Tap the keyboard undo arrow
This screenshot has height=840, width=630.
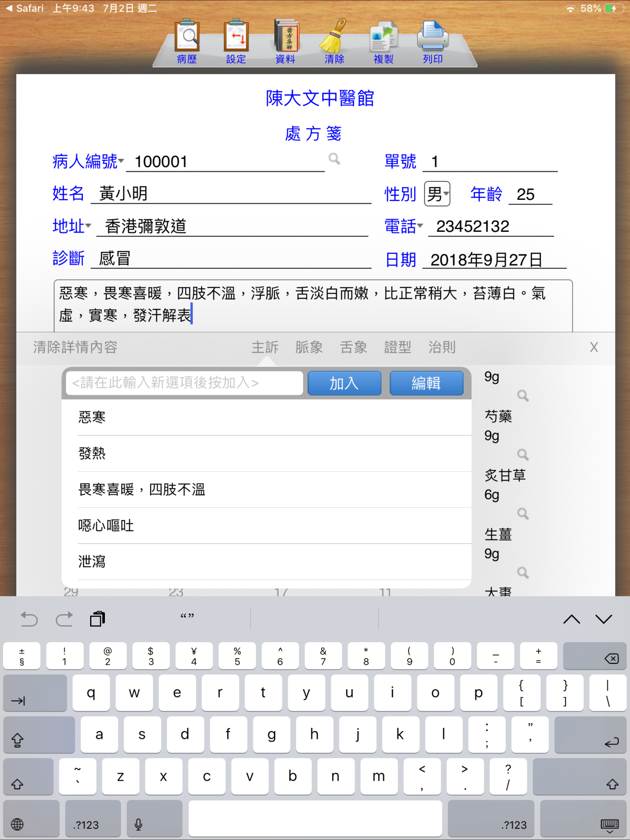29,619
